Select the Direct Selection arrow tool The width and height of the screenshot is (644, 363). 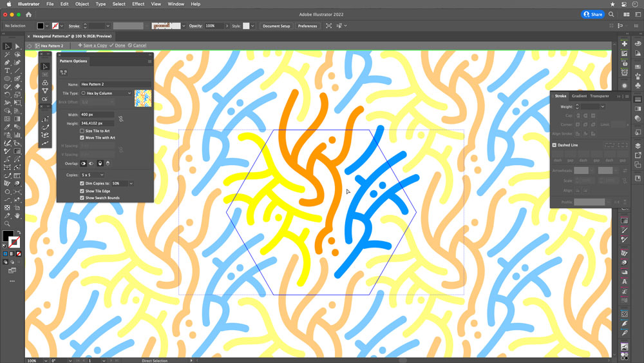17,46
